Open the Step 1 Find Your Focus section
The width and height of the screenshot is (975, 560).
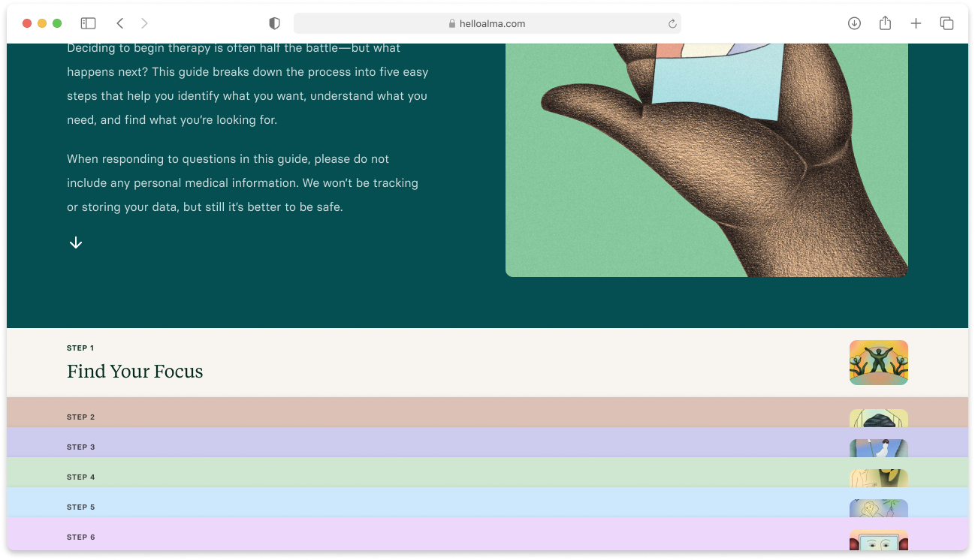click(487, 363)
